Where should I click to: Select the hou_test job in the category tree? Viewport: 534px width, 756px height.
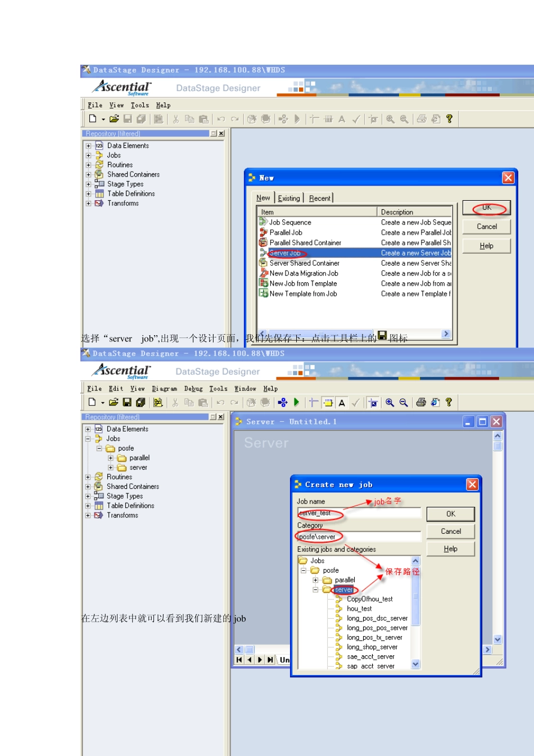359,609
